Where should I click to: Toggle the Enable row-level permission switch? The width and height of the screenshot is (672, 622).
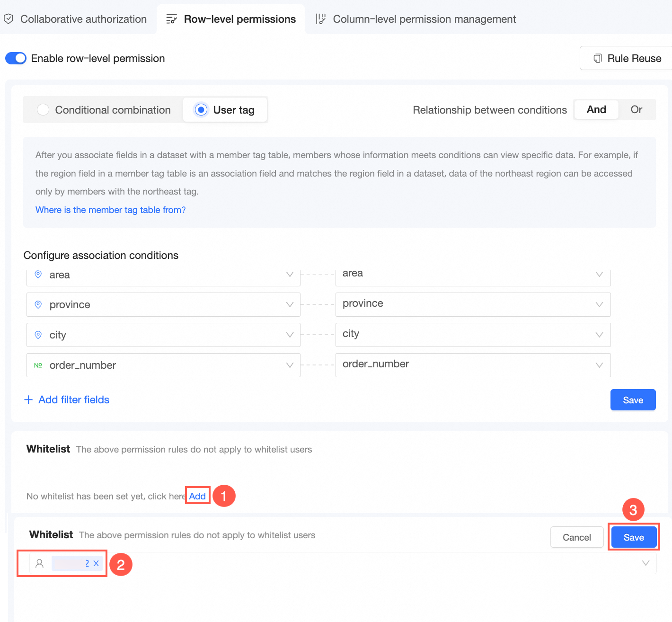[16, 58]
